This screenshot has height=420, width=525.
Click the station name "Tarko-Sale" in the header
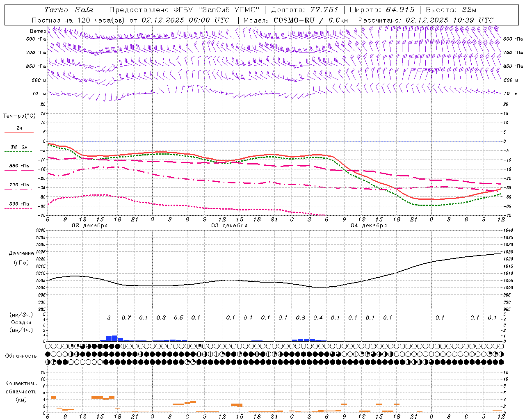pyautogui.click(x=69, y=10)
